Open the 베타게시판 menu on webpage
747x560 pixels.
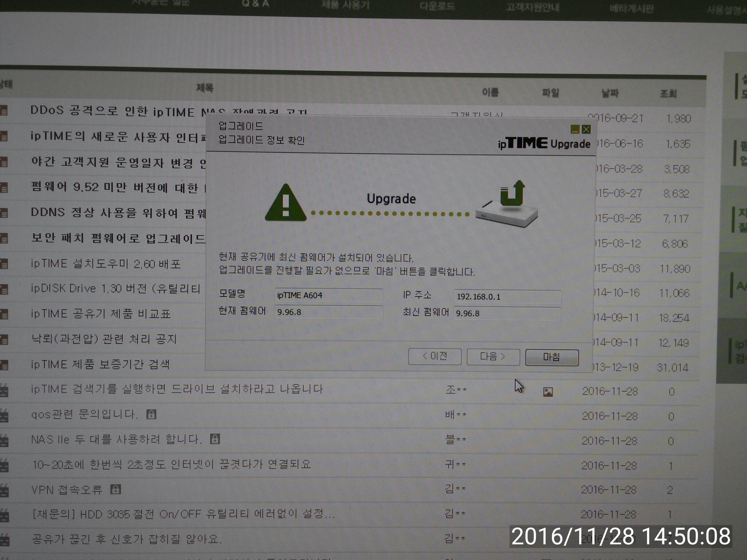pyautogui.click(x=631, y=9)
